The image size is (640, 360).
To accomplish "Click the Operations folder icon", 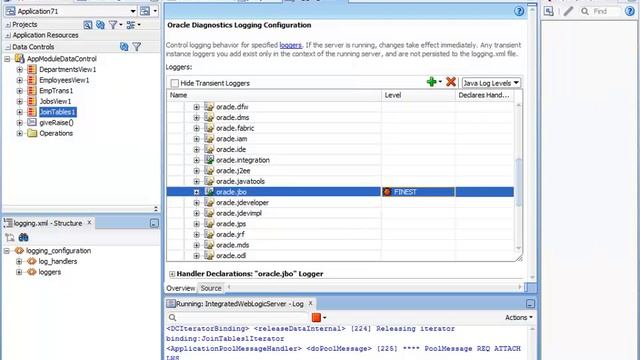I will pos(32,133).
